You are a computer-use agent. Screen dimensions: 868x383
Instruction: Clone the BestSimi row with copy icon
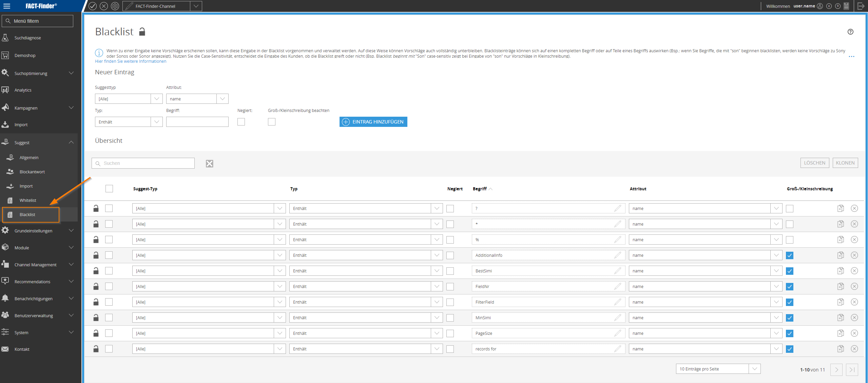(841, 271)
